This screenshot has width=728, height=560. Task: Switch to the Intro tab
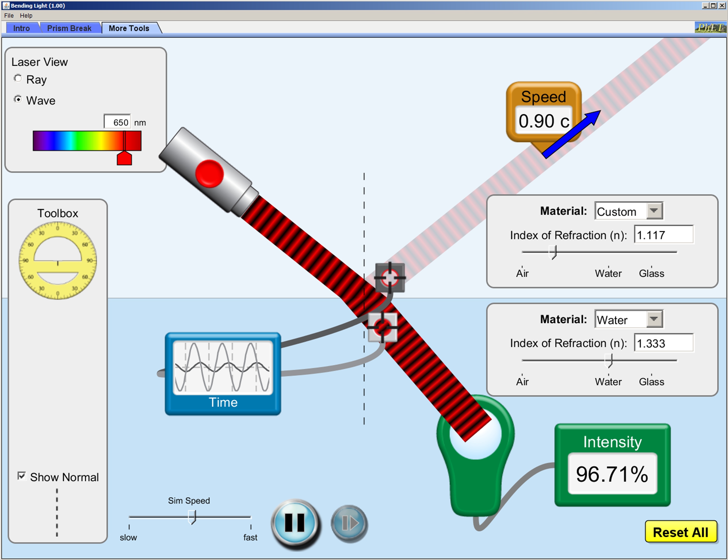[21, 28]
